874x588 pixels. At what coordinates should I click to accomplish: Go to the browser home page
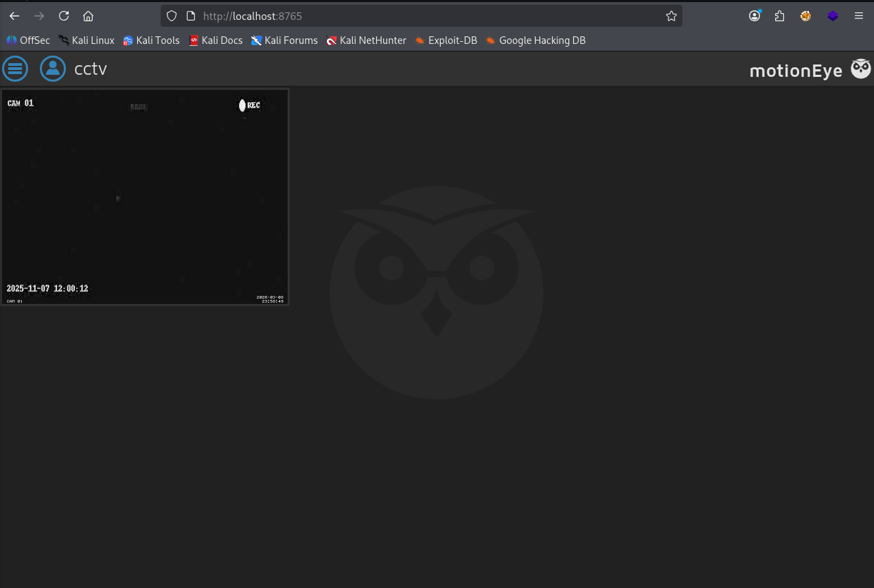coord(88,16)
